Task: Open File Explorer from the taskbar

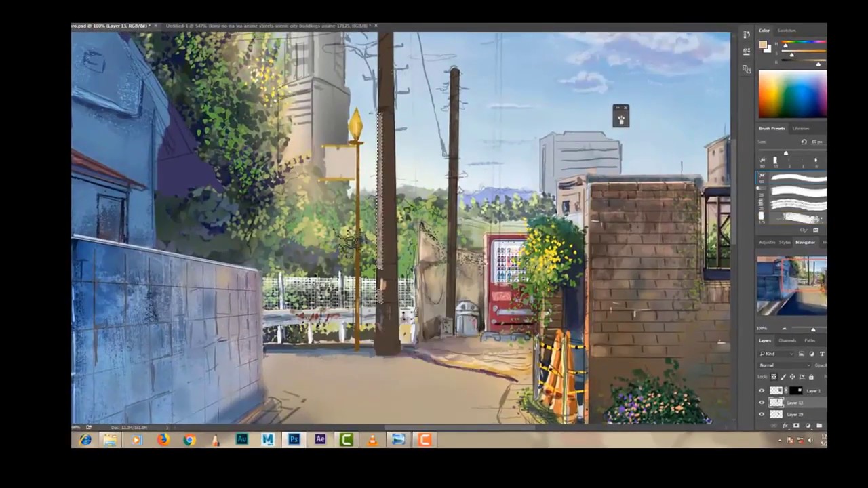Action: [x=110, y=440]
